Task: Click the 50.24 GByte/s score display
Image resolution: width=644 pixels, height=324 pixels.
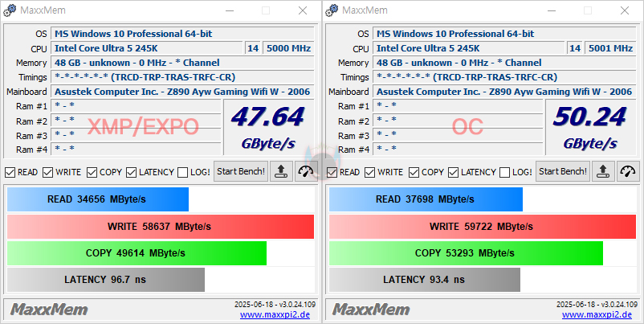Action: pos(591,128)
